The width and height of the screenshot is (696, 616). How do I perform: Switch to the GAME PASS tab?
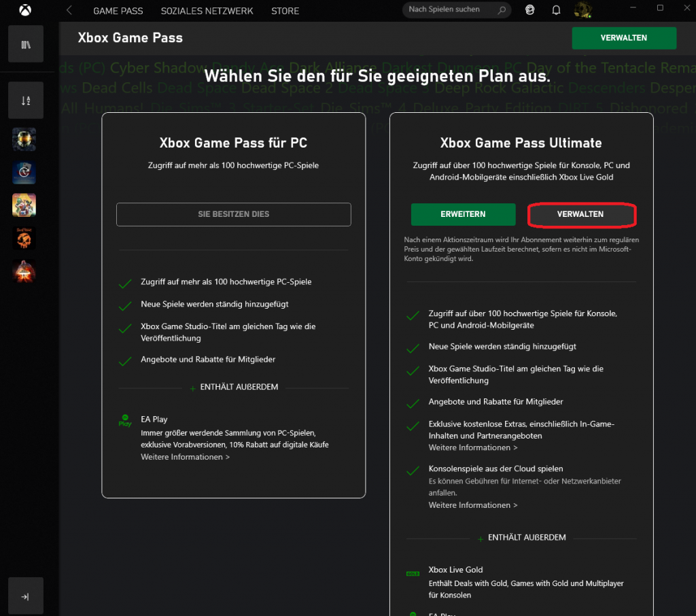click(118, 11)
